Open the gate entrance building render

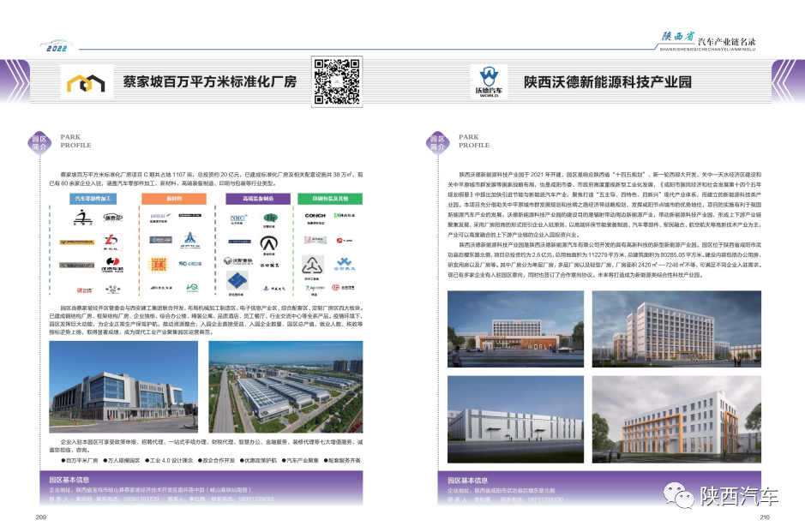point(515,329)
